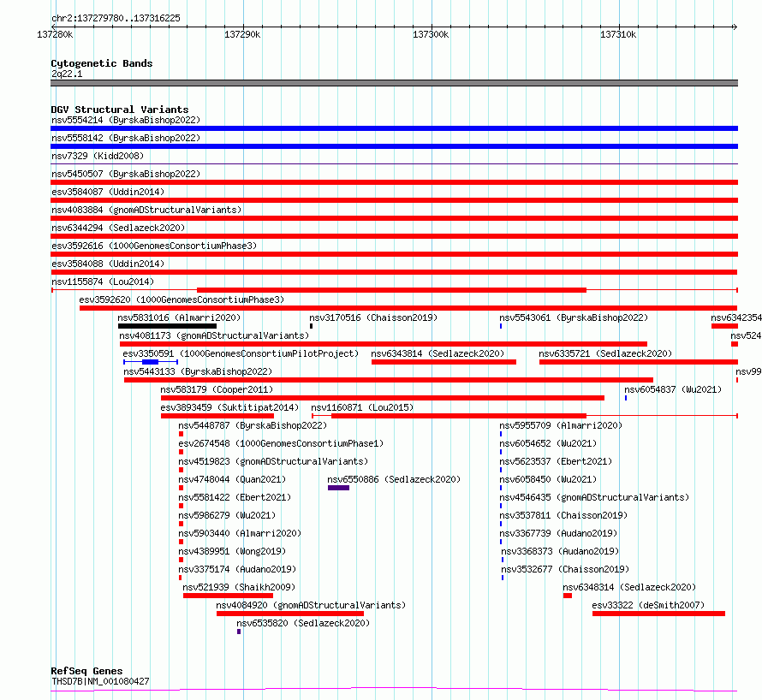Screen dimensions: 762x700
Task: Click nsv3375174 (Audano2019) label
Action: (x=237, y=569)
